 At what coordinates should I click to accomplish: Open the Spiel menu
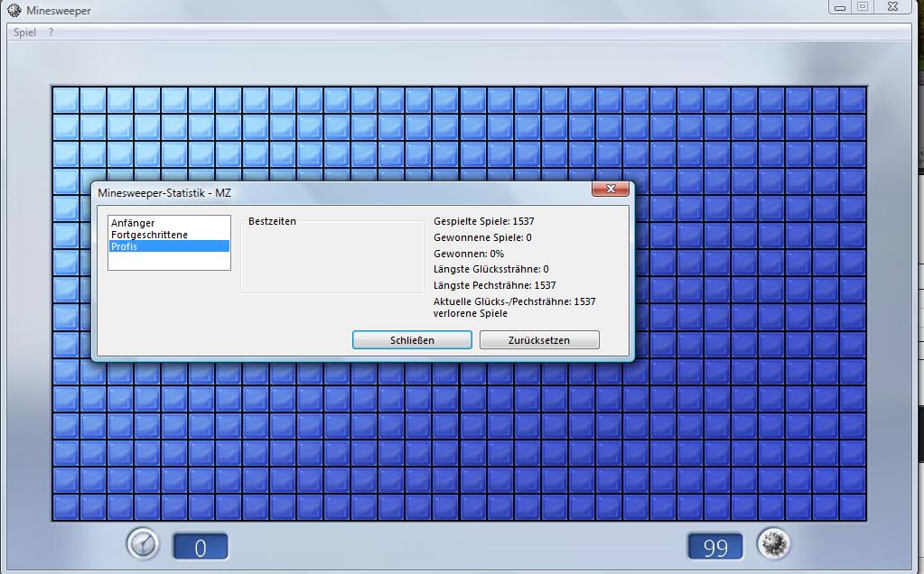click(24, 32)
